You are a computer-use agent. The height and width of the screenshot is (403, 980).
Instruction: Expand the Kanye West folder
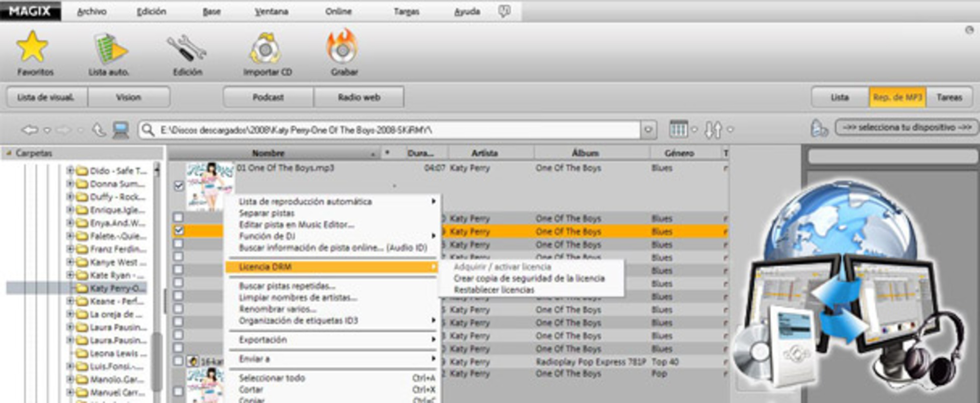[70, 262]
